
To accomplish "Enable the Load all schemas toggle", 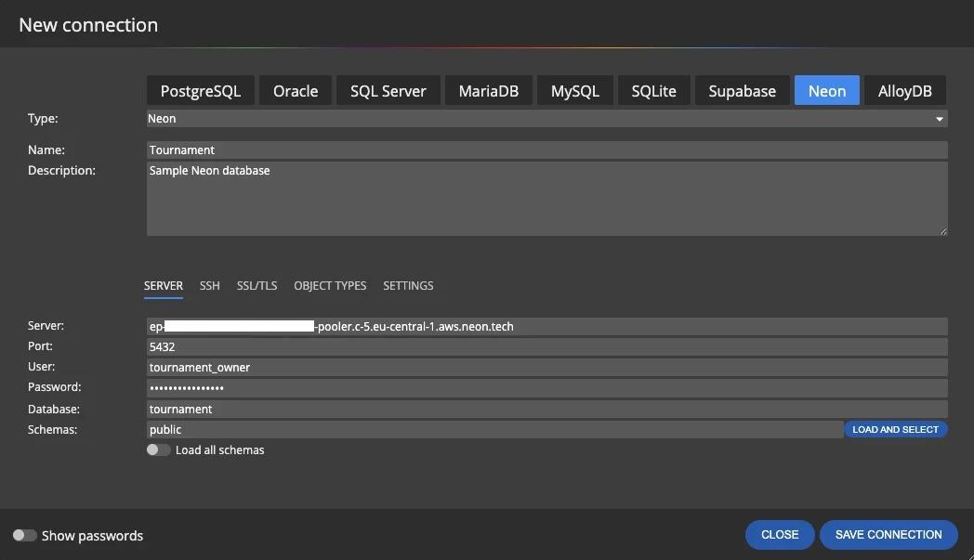I will [158, 450].
